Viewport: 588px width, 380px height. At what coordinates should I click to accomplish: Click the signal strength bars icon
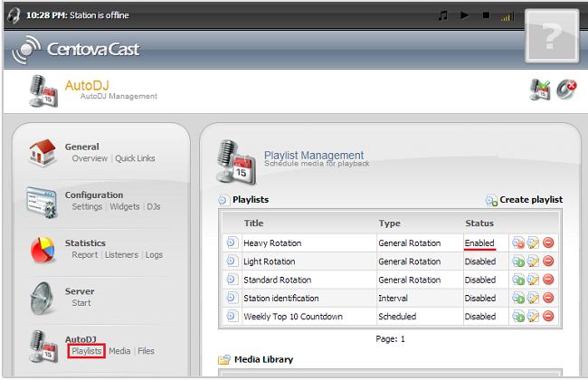[507, 16]
